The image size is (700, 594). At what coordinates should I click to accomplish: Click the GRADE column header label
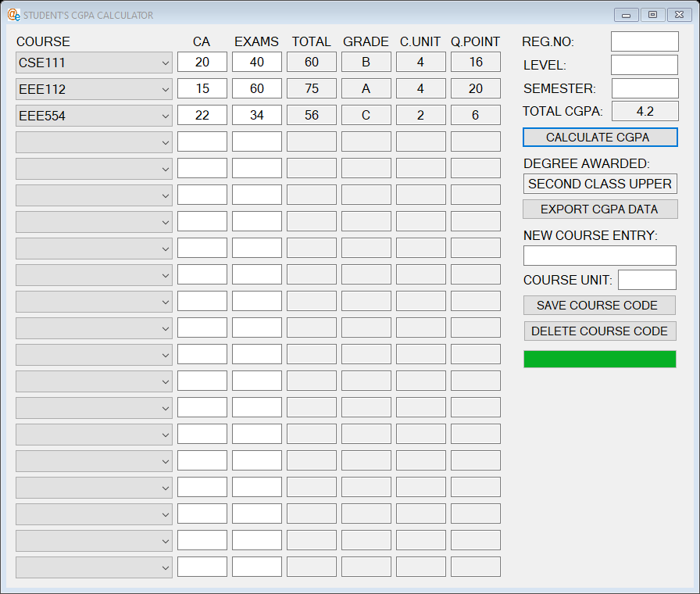point(366,41)
